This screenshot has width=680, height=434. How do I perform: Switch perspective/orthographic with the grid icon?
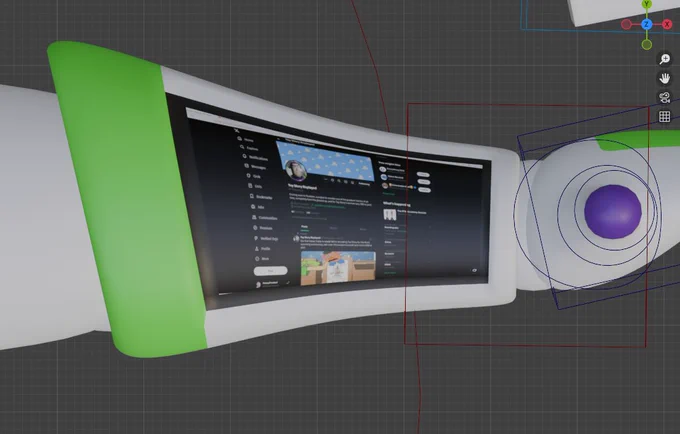[x=664, y=117]
